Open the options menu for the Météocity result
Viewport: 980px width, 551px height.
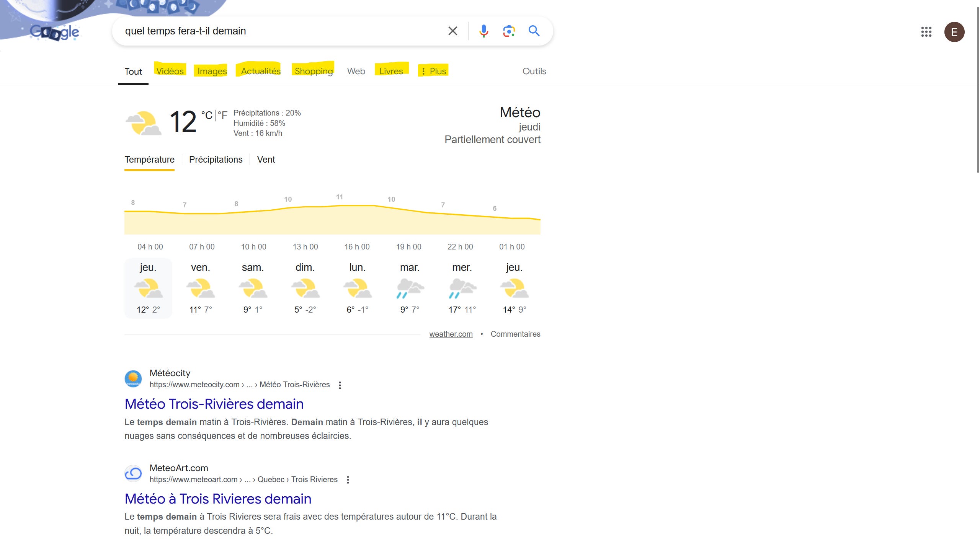[340, 385]
